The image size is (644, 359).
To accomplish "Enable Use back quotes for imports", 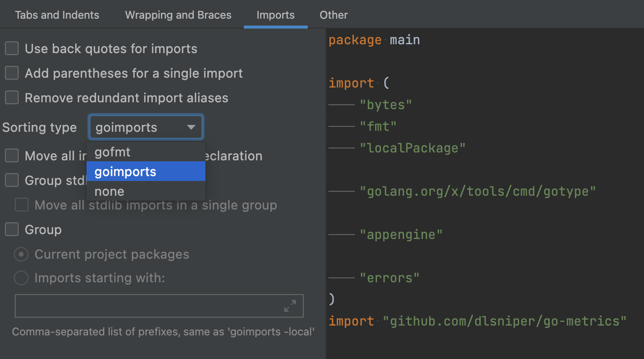I will [x=12, y=49].
